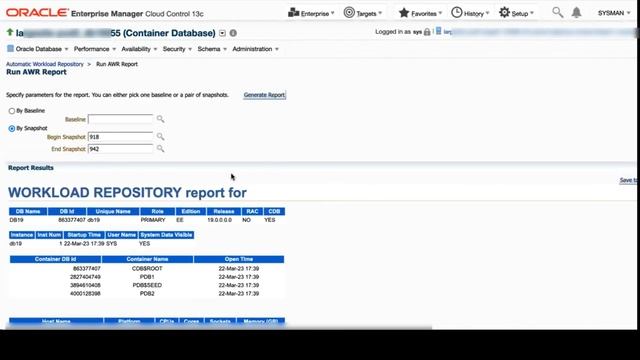640x360 pixels.
Task: Open the target name dropdown menu
Action: [222, 33]
